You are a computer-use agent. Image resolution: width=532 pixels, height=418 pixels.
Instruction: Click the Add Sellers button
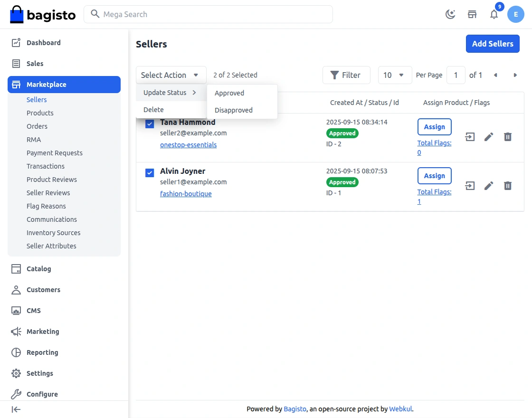[493, 44]
